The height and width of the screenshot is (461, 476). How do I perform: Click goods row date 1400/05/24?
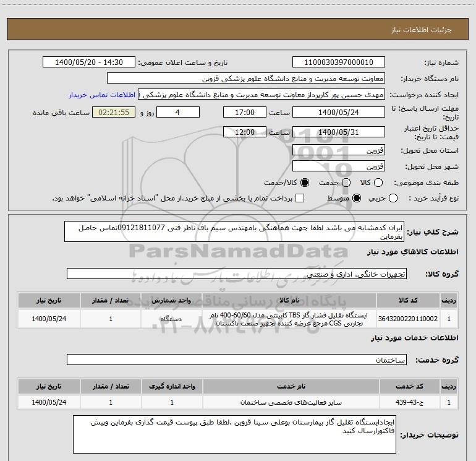coord(49,319)
